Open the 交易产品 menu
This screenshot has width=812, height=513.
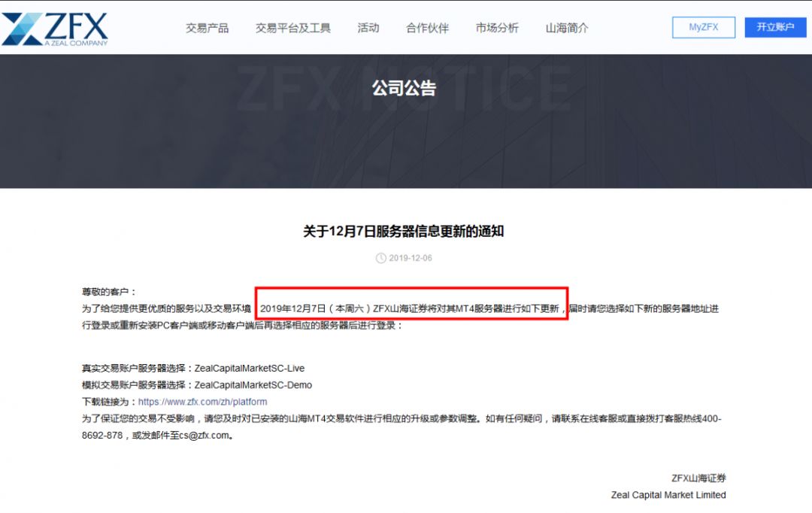[208, 28]
